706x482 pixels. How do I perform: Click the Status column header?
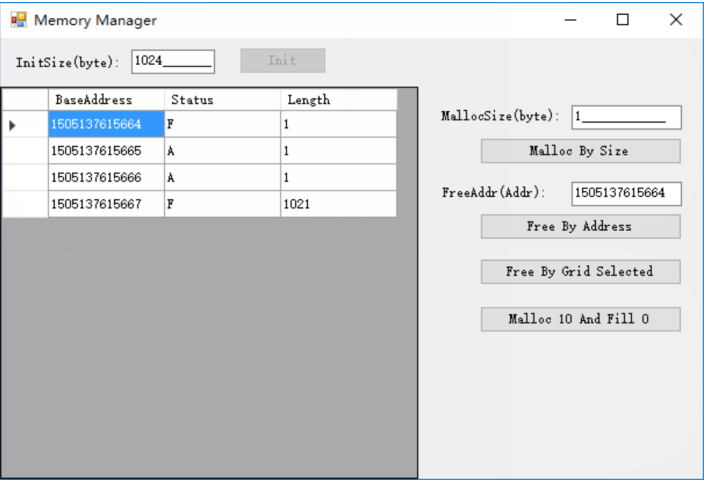222,100
